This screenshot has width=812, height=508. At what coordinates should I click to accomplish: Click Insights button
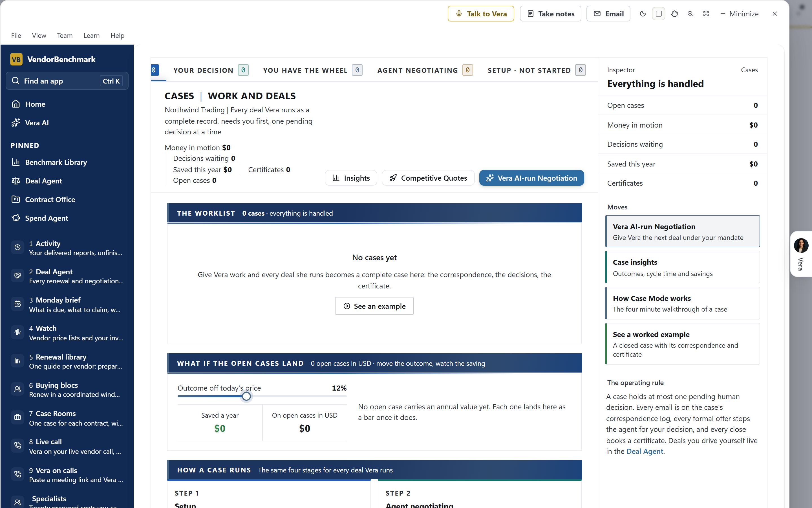(351, 178)
